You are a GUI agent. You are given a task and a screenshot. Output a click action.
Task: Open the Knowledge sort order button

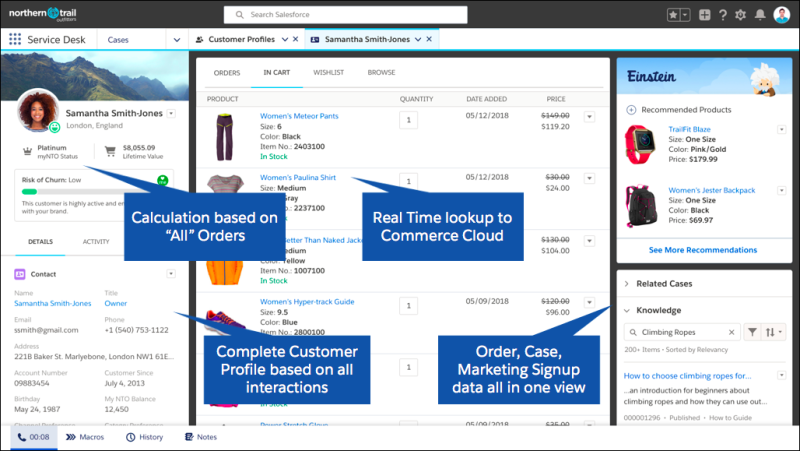(773, 332)
